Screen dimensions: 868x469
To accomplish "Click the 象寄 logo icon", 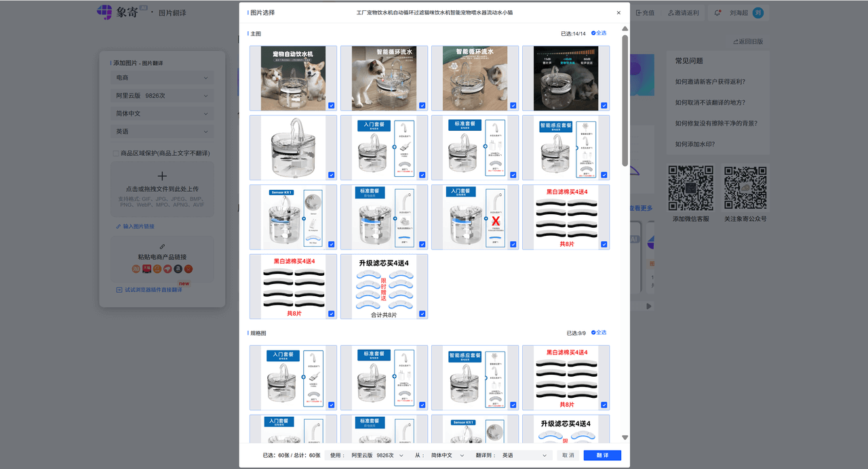I will pos(104,12).
